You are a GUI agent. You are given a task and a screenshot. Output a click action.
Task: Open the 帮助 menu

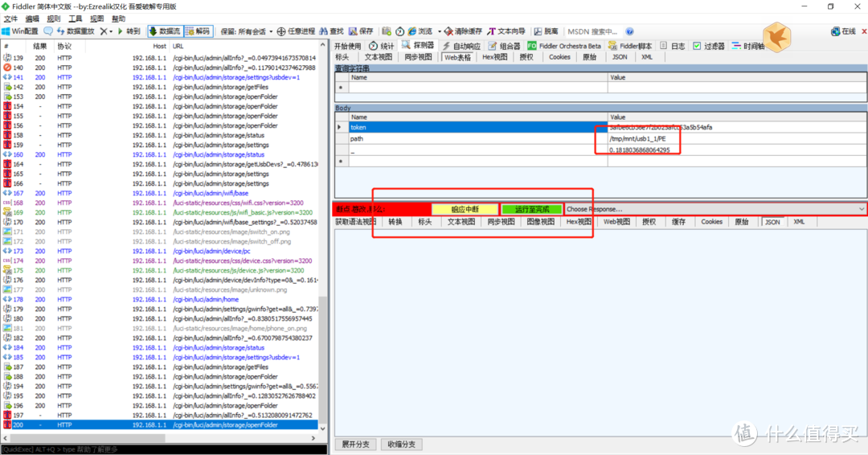(118, 18)
